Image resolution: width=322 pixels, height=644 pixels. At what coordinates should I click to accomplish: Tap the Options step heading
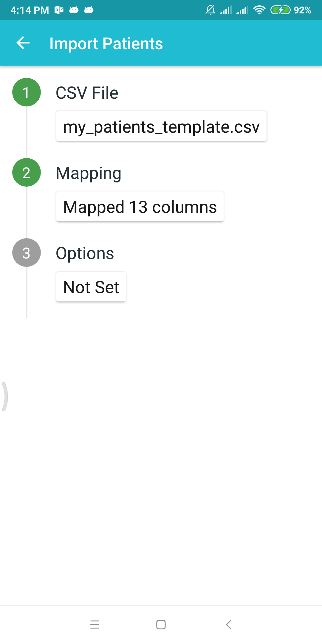pos(85,253)
